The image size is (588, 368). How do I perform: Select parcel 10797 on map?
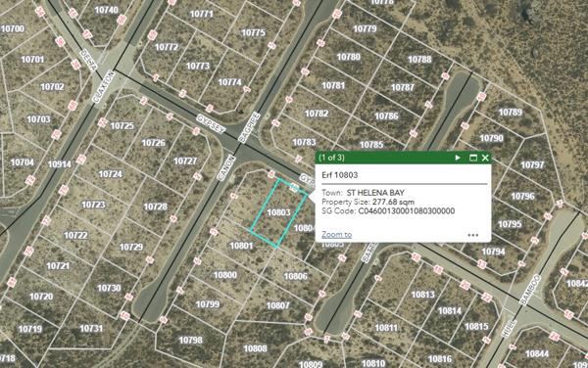click(x=532, y=164)
